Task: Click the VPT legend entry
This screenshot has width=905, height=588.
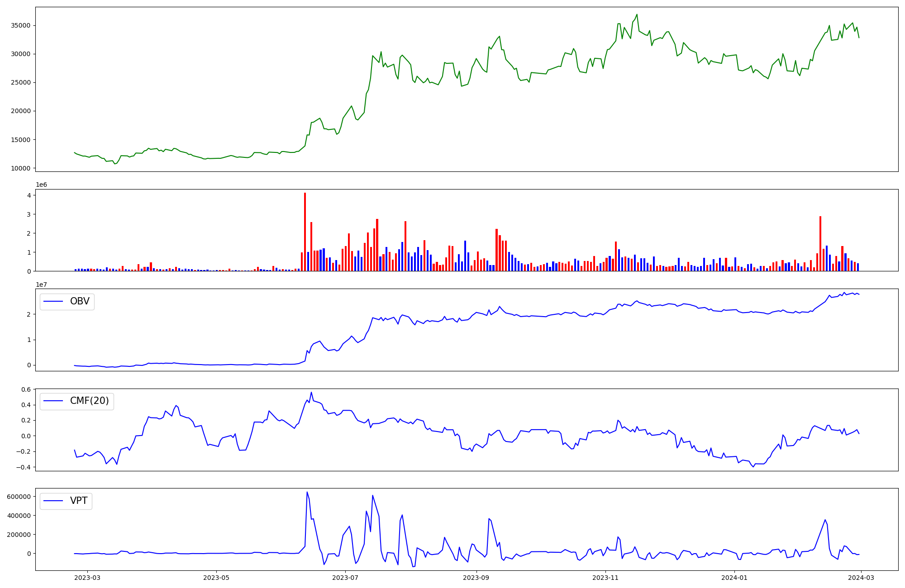Action: (x=66, y=501)
